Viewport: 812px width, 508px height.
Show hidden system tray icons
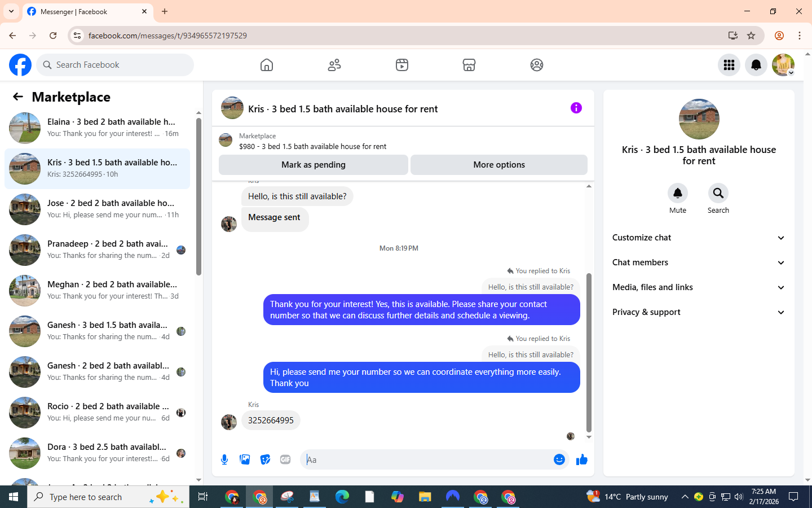[685, 497]
